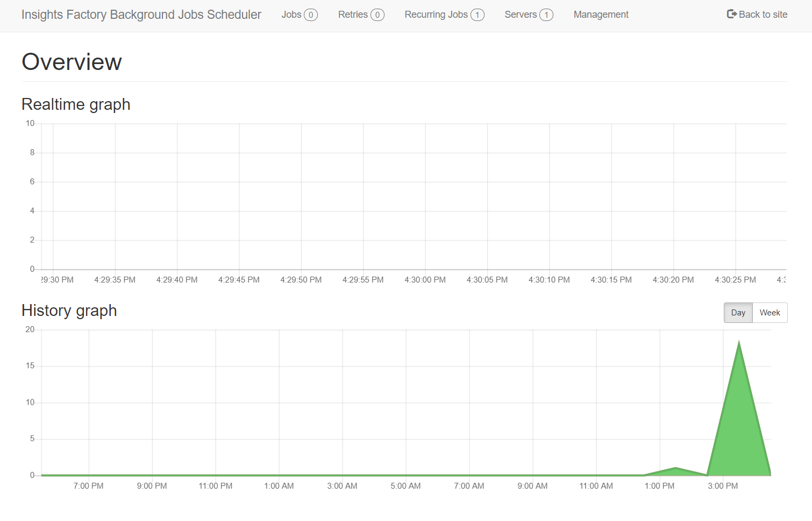Click the Back to site exit icon
Screen dimensions: 812x521
click(x=731, y=15)
